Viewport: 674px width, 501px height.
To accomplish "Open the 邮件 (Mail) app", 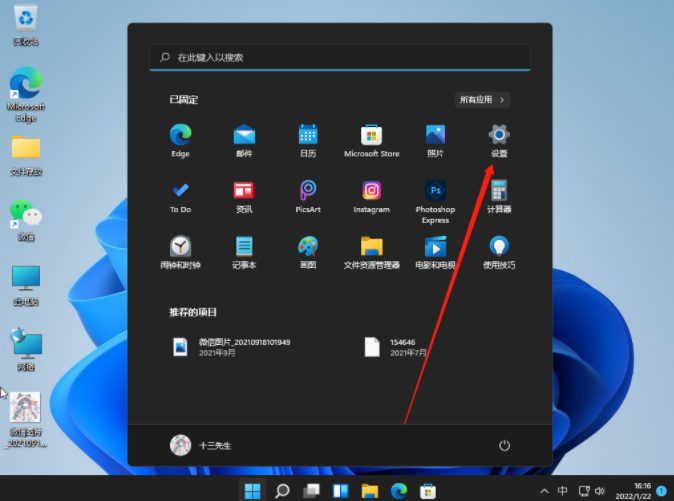I will [244, 135].
